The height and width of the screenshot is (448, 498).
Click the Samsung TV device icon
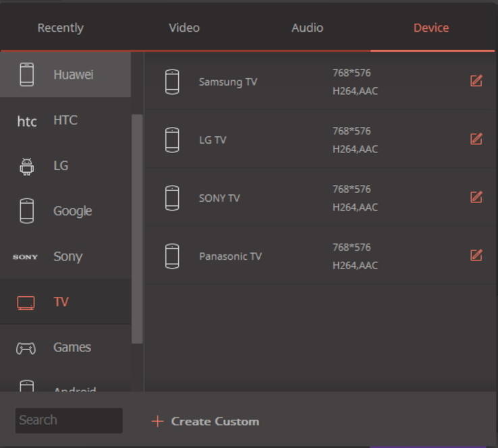point(172,82)
